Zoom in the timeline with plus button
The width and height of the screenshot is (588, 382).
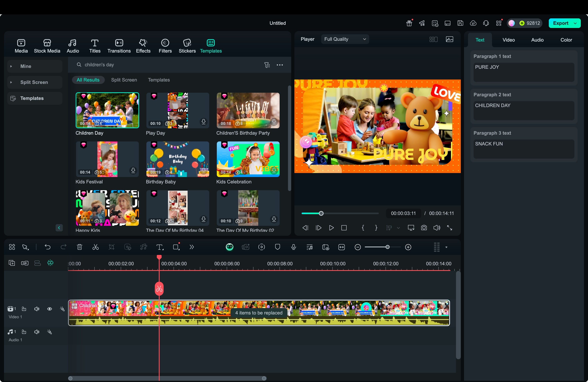click(x=408, y=247)
